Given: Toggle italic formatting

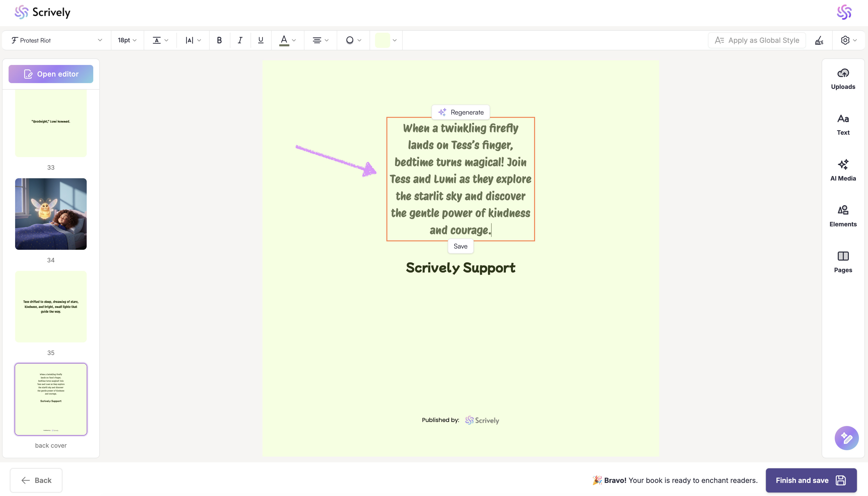Looking at the screenshot, I should (x=240, y=40).
